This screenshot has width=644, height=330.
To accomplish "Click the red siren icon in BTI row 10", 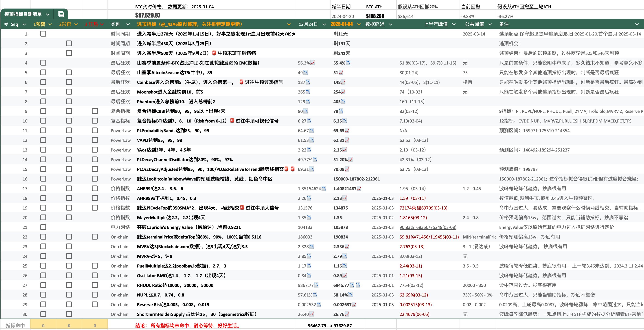I will [x=232, y=121].
